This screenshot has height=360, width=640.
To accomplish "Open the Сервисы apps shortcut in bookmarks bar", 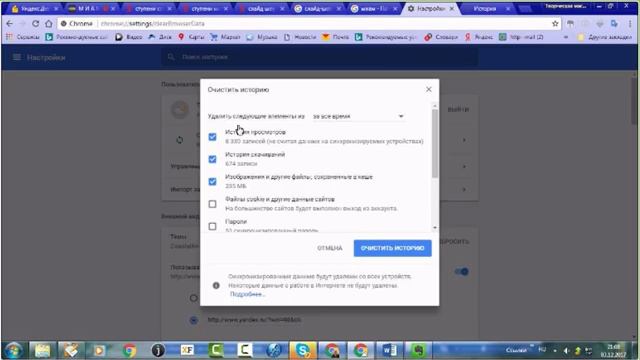I will [23, 37].
